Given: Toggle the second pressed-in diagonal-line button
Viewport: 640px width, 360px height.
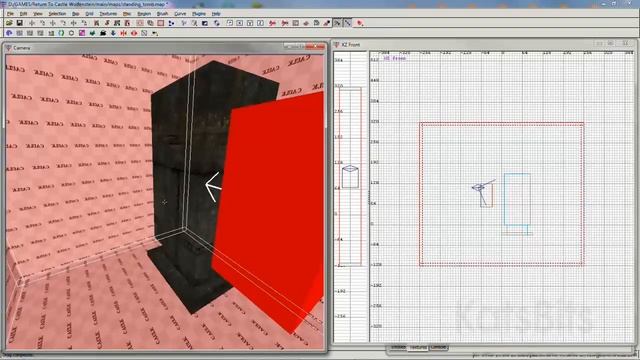Looking at the screenshot, I should [348, 23].
